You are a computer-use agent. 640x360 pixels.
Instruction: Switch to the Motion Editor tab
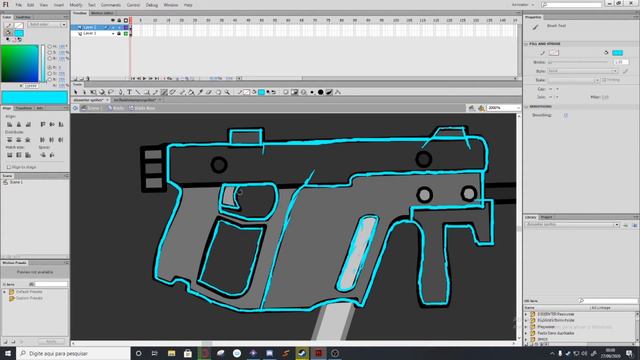point(102,13)
